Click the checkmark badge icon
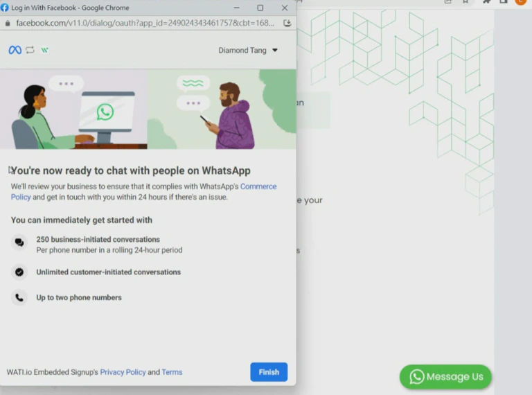532x395 pixels. pyautogui.click(x=19, y=272)
